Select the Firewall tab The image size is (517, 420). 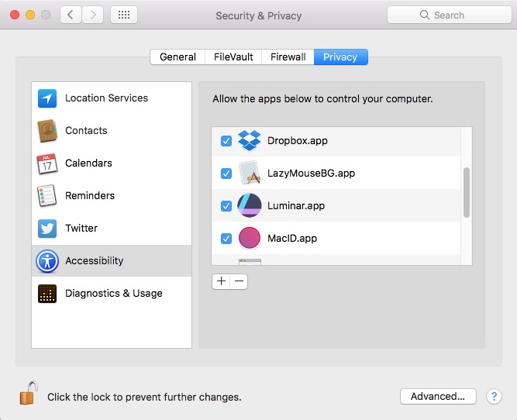point(288,57)
